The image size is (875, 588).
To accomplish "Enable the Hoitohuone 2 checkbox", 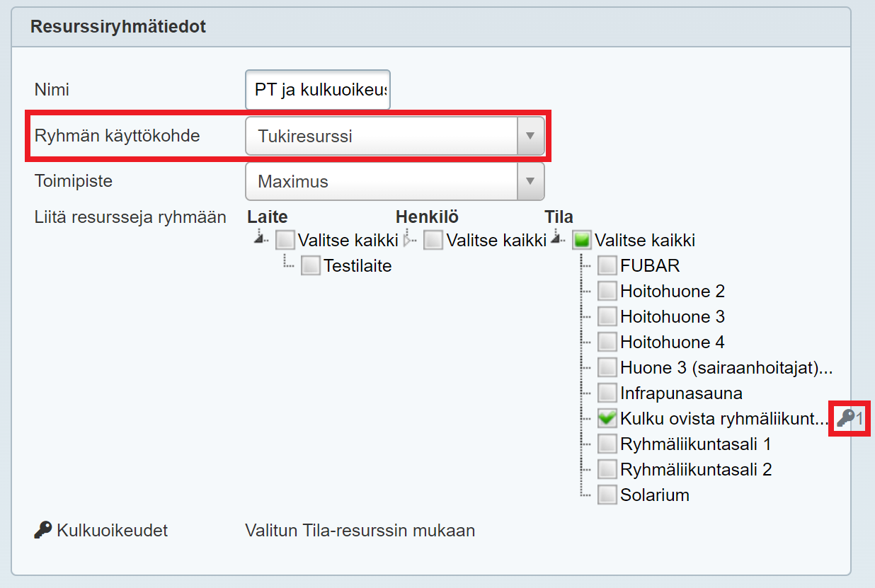I will point(607,292).
